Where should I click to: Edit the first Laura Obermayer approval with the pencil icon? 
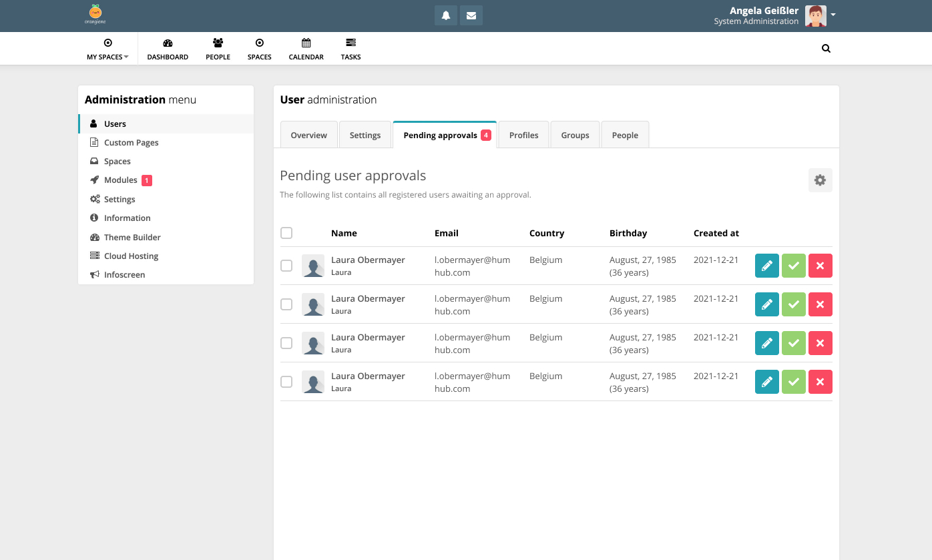(x=766, y=265)
